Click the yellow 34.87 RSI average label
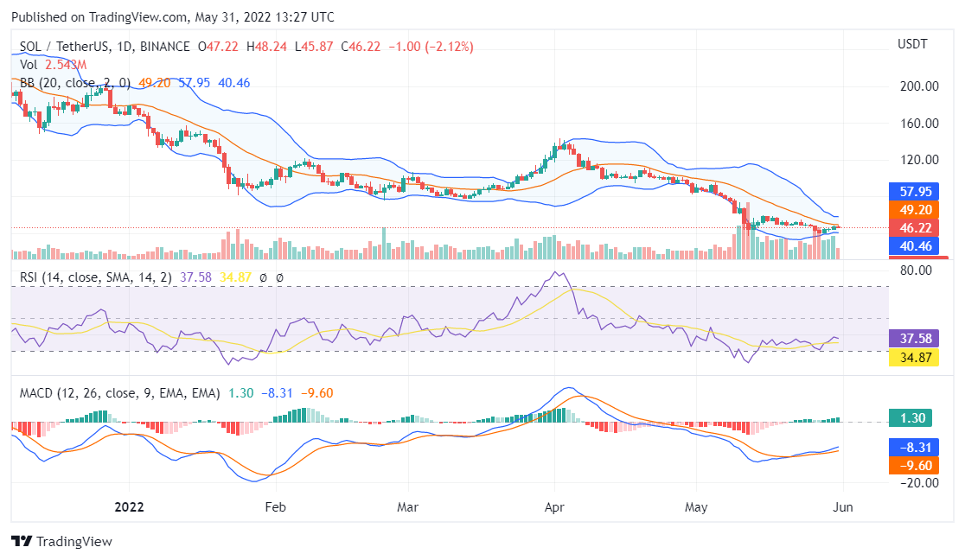Image resolution: width=965 pixels, height=560 pixels. click(x=916, y=356)
